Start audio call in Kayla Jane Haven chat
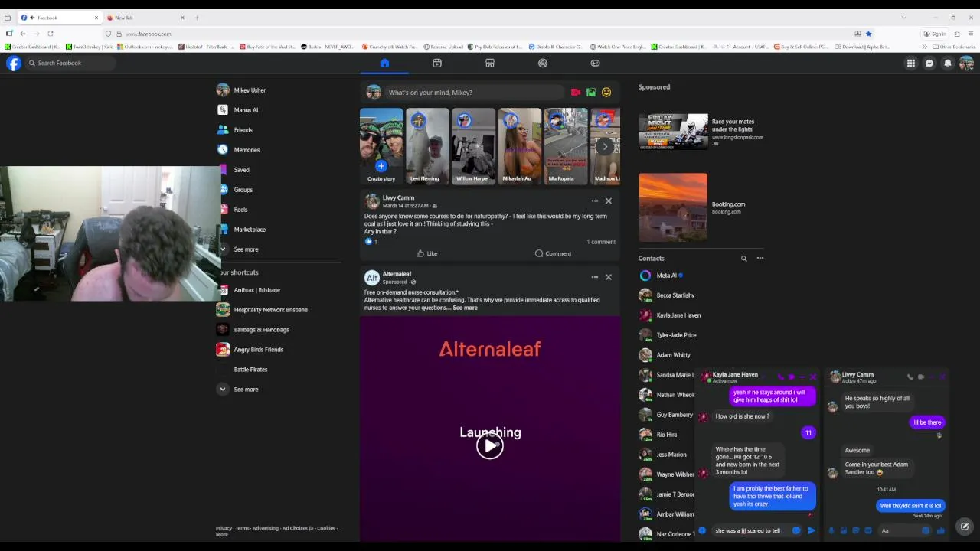 pyautogui.click(x=780, y=377)
